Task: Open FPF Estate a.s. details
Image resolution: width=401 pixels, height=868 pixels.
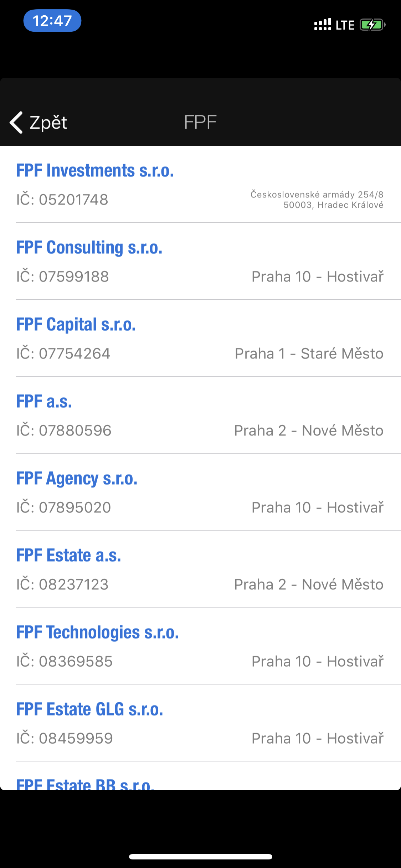Action: (x=69, y=556)
